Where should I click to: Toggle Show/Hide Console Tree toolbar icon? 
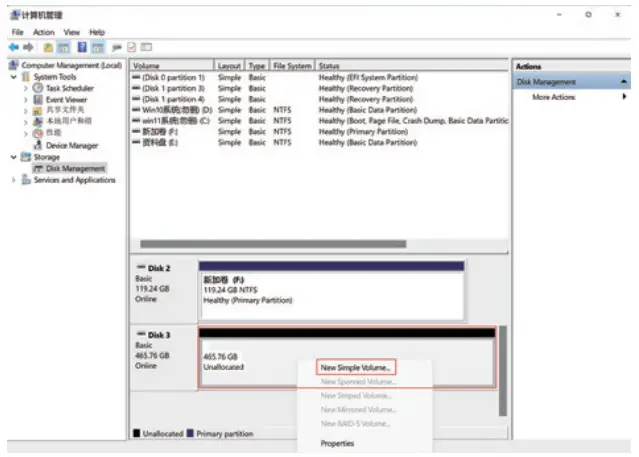click(x=64, y=48)
